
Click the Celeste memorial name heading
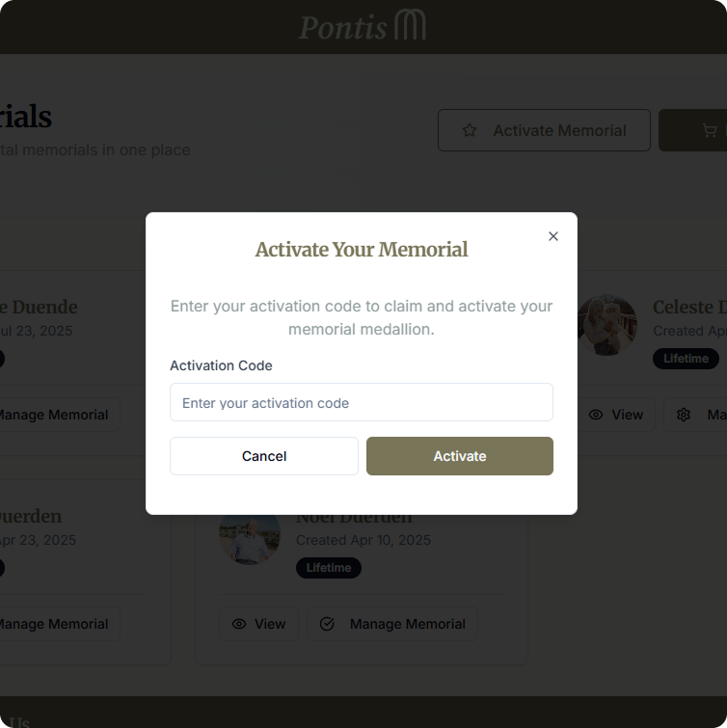[x=688, y=308]
